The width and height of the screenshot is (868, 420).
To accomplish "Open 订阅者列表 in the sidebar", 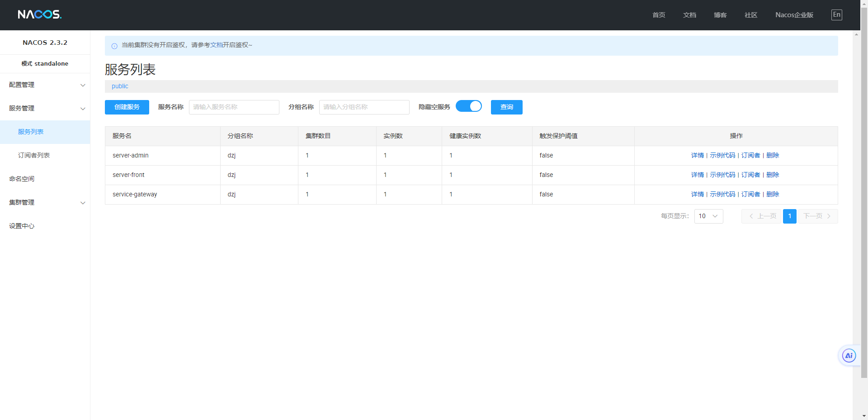I will point(34,155).
